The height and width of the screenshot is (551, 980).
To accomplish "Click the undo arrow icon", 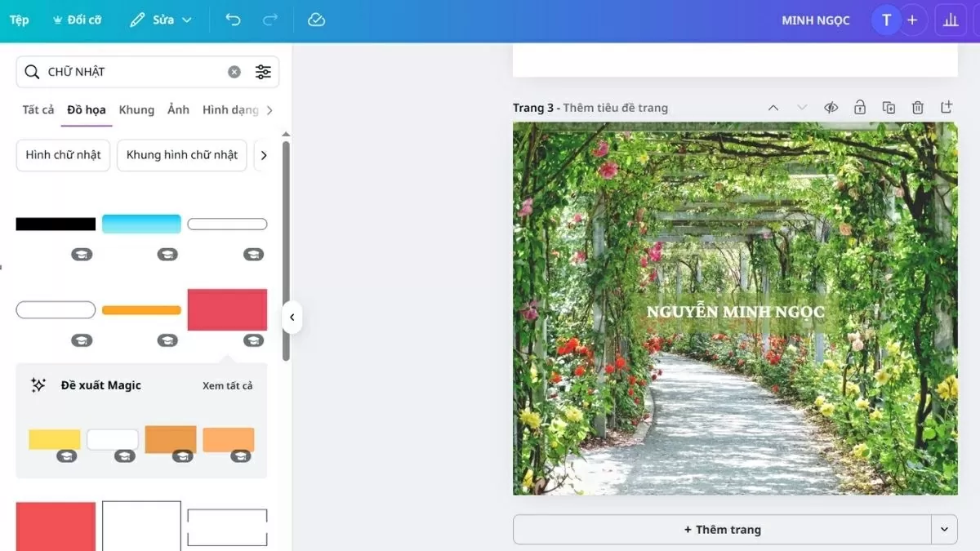I will (x=233, y=20).
